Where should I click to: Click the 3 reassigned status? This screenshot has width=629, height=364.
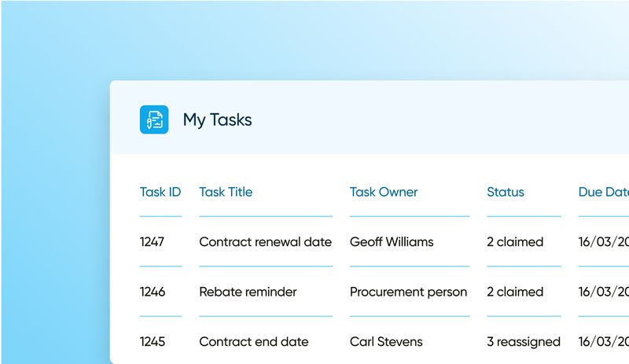coord(524,342)
